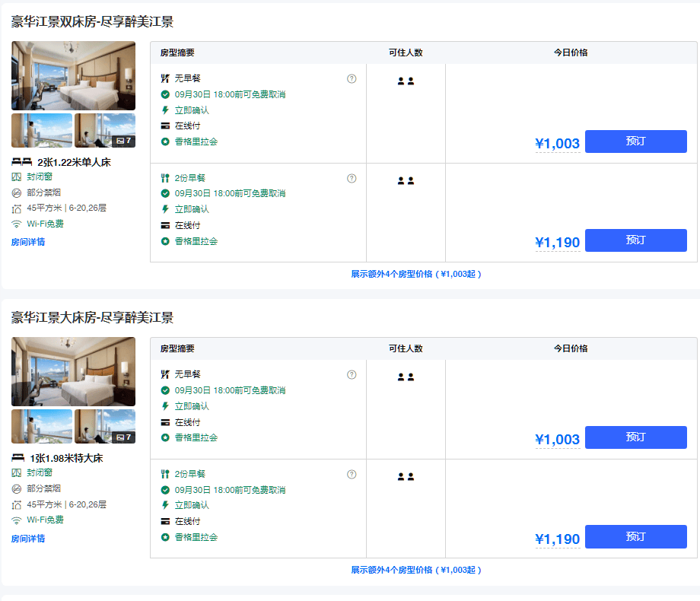Click Wi-Fi icon in king room details
This screenshot has width=700, height=601.
17,520
